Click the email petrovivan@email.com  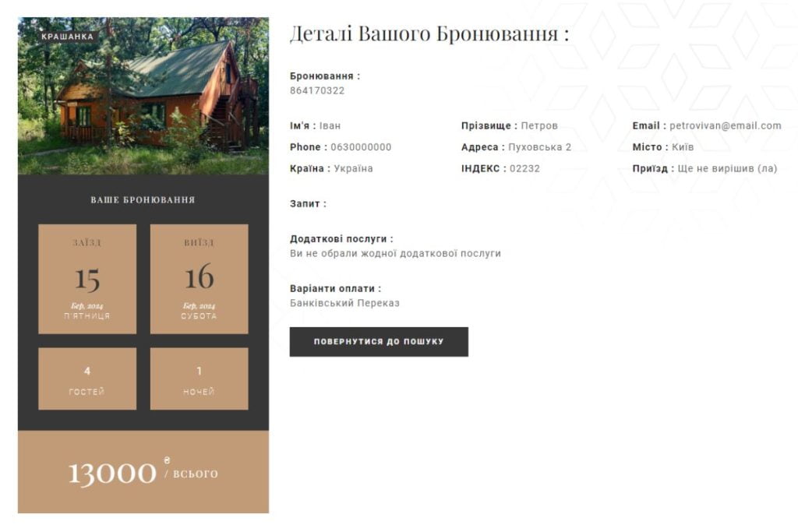(725, 125)
